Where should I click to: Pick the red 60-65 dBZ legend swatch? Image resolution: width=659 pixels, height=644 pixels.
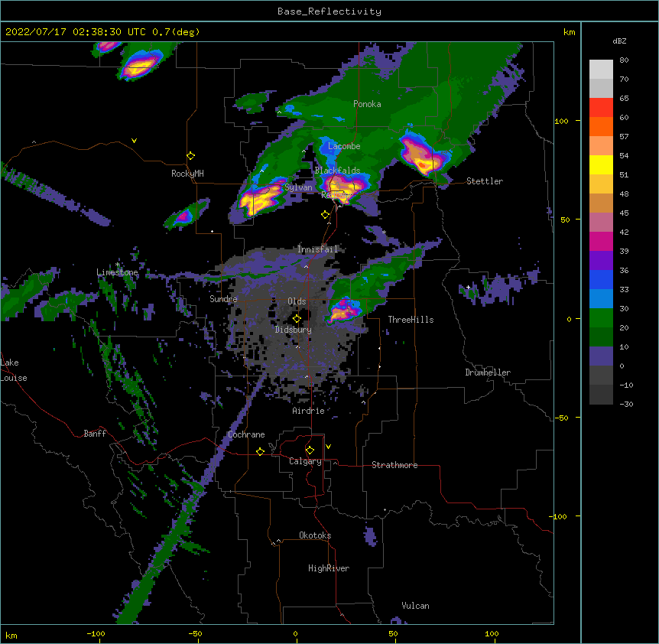[x=601, y=108]
